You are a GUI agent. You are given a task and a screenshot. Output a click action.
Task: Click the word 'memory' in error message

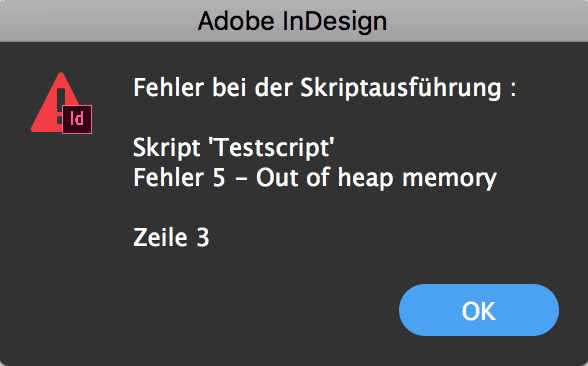tap(449, 178)
